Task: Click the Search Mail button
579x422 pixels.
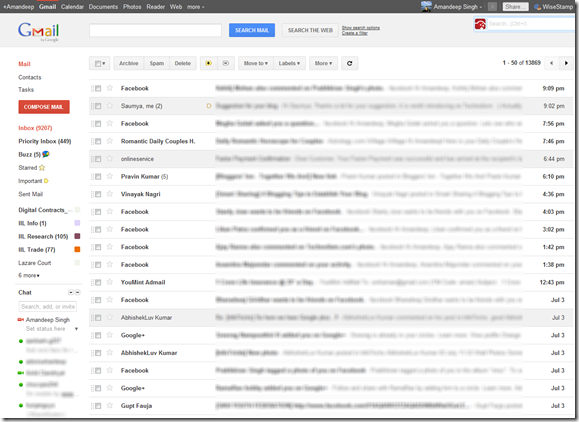Action: coord(252,30)
